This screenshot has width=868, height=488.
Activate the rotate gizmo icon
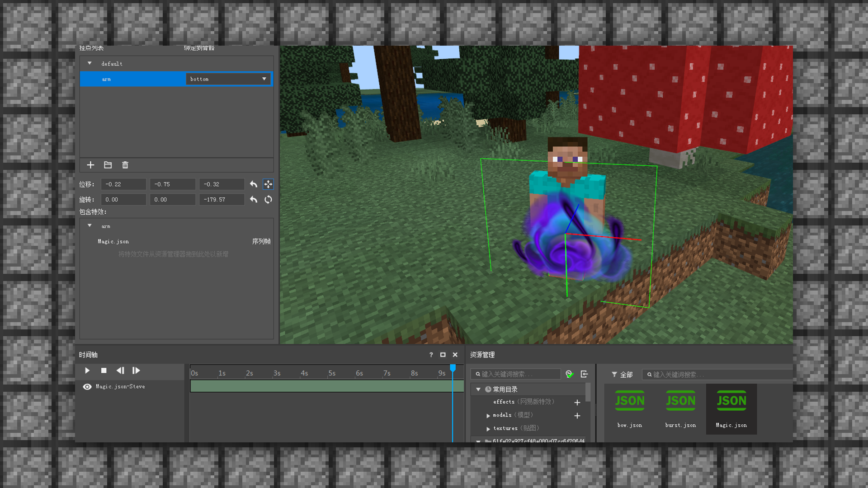point(268,199)
